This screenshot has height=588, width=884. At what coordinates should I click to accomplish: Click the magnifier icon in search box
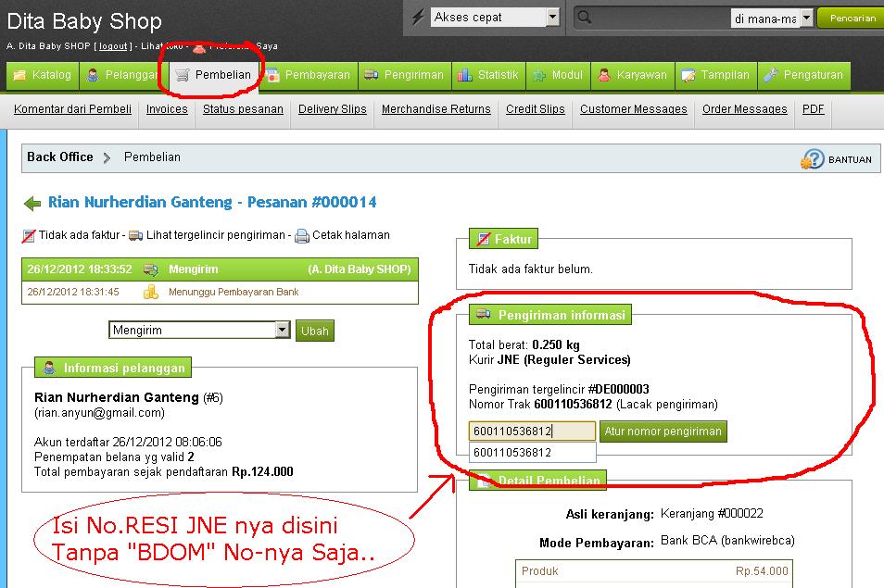pos(585,18)
